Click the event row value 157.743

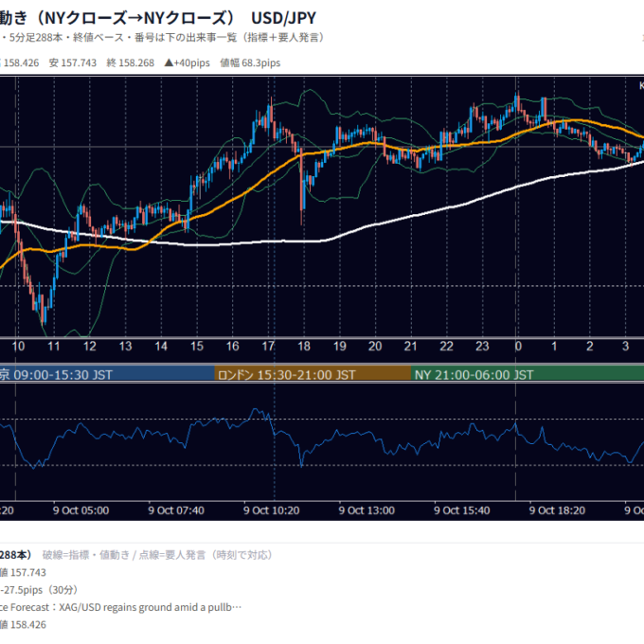[x=23, y=573]
